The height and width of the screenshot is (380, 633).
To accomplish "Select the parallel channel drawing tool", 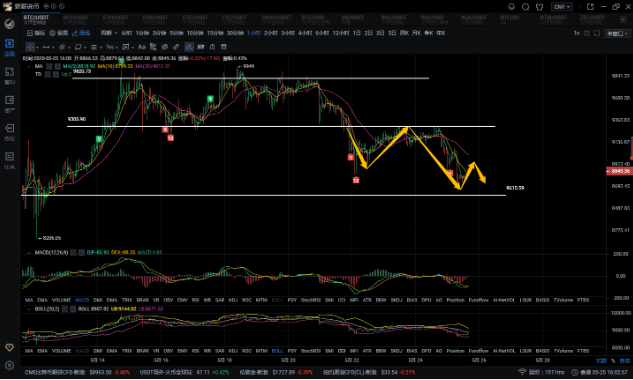I will (x=62, y=47).
